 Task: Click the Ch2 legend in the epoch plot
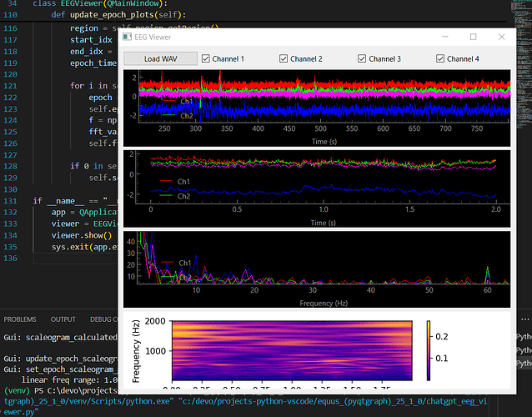[x=175, y=196]
